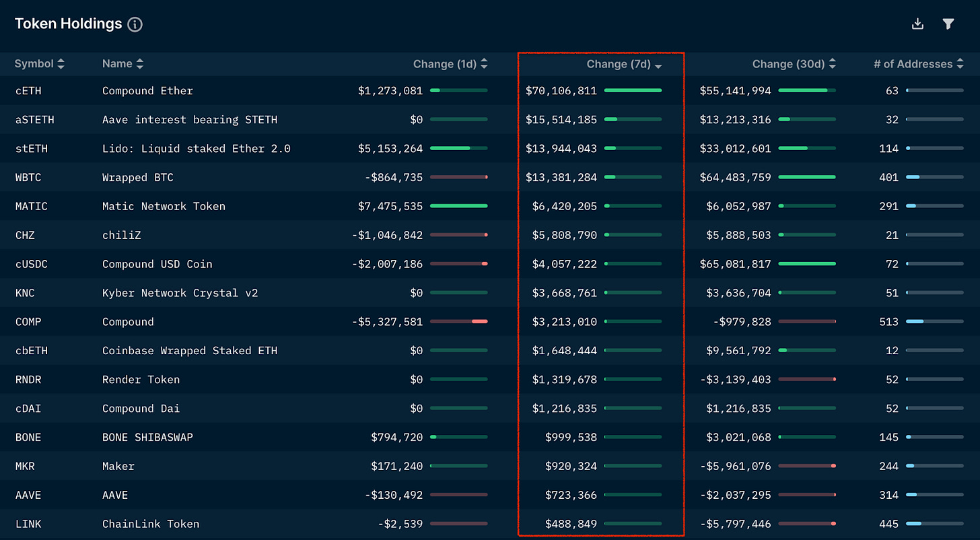980x540 pixels.
Task: Click the $64,483,759 30d change value
Action: click(x=736, y=178)
